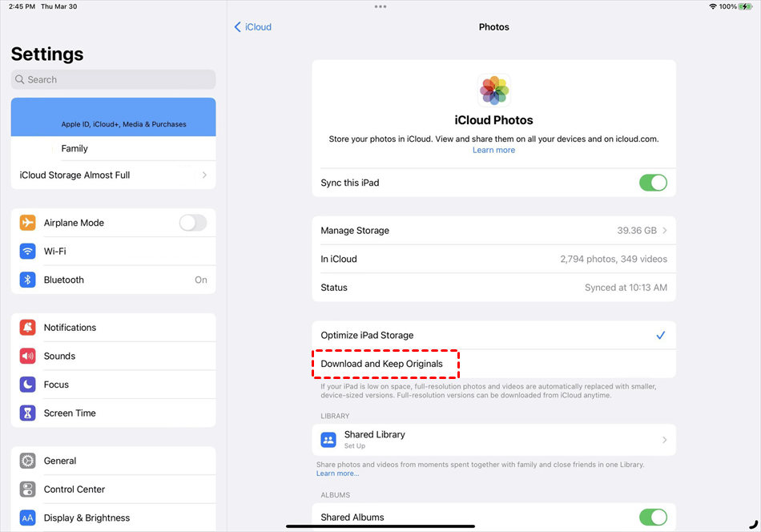
Task: Open Wi-Fi settings icon
Action: tap(28, 252)
